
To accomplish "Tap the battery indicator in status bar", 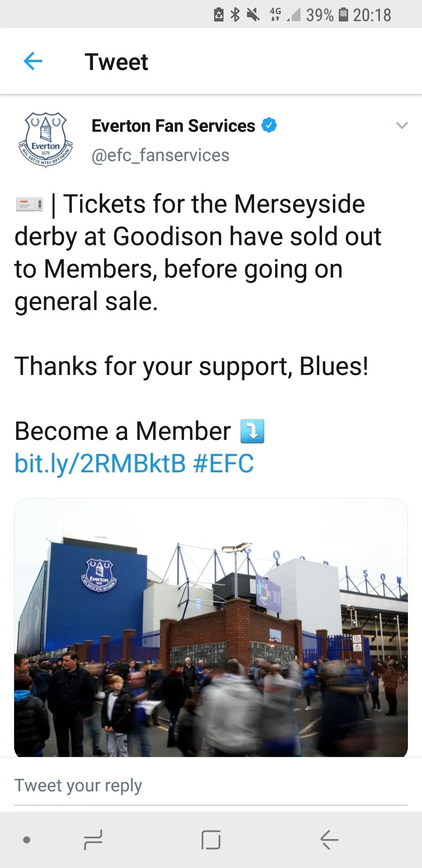I will click(343, 15).
